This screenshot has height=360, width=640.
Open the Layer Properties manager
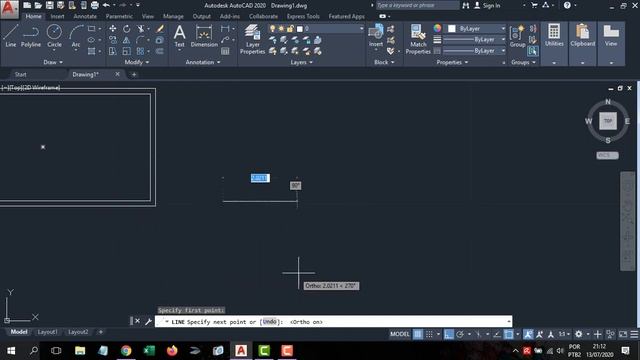[x=252, y=39]
